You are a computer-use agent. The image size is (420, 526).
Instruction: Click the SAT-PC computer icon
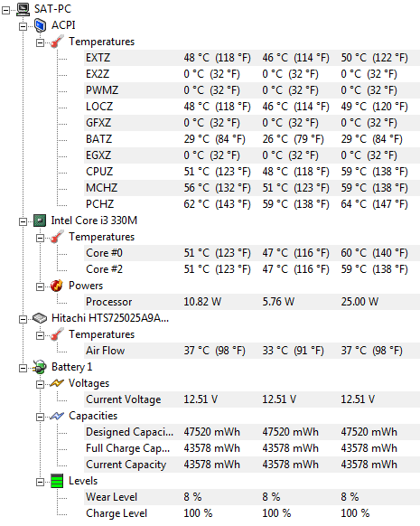click(x=23, y=9)
